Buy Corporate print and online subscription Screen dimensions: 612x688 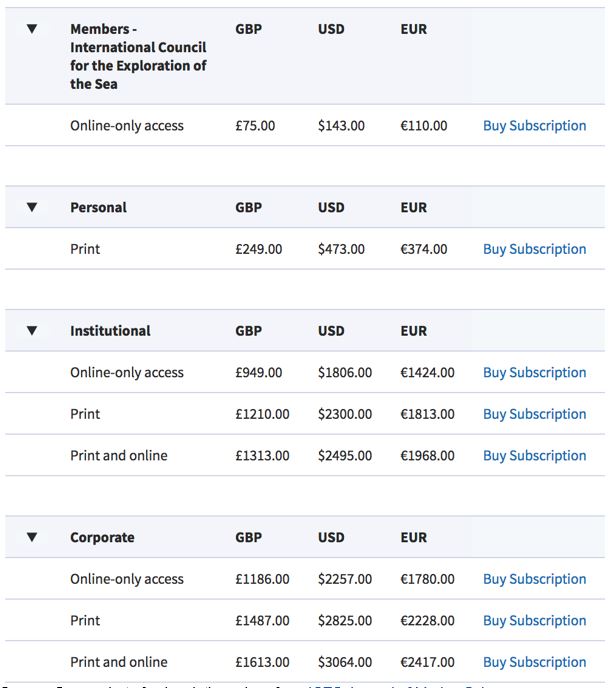point(534,662)
